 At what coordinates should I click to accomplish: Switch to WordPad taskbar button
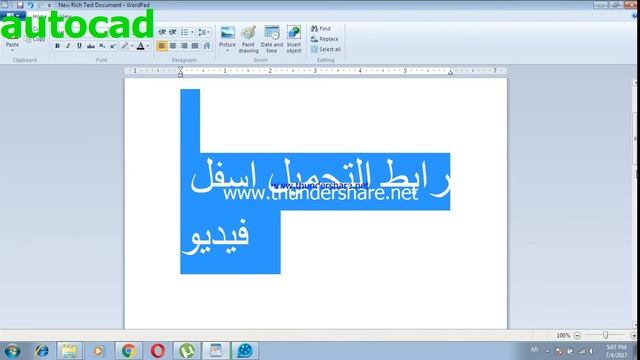coord(216,351)
